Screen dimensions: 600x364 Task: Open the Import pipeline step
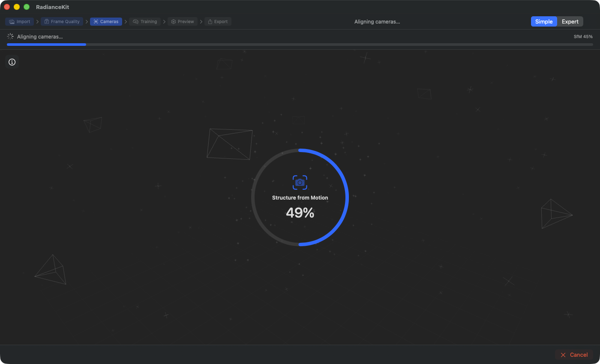point(20,21)
